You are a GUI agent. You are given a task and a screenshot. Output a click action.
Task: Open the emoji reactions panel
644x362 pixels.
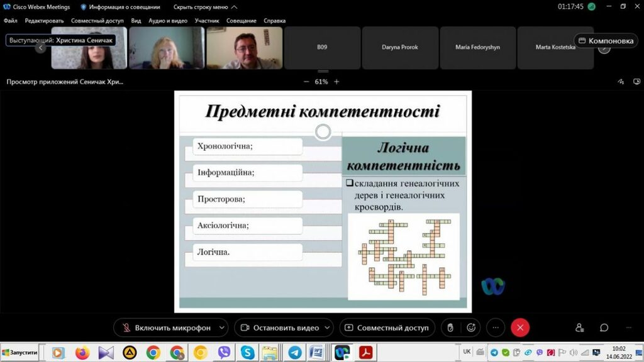[x=470, y=327]
